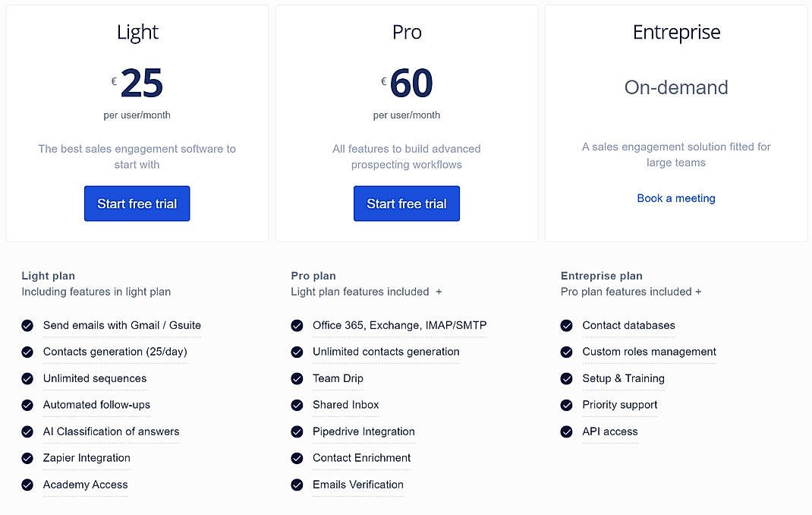Click checkmark icon beside Send emails with Gmail
Screen dimensions: 812x515
pyautogui.click(x=27, y=326)
